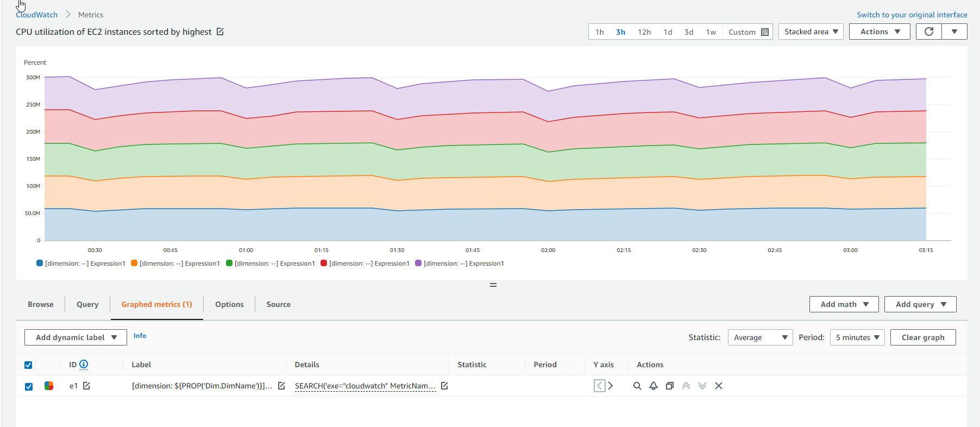Image resolution: width=980 pixels, height=427 pixels.
Task: Click the SEARCH expression details text
Action: tap(365, 386)
